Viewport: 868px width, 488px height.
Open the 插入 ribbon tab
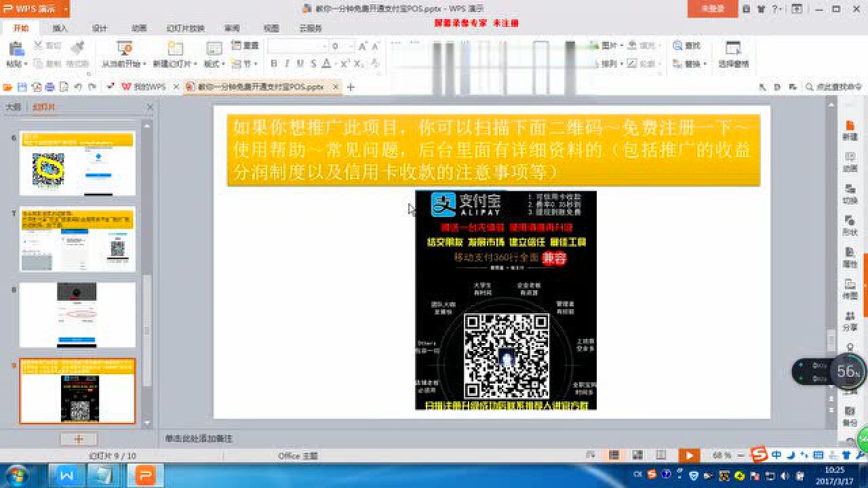click(x=60, y=28)
